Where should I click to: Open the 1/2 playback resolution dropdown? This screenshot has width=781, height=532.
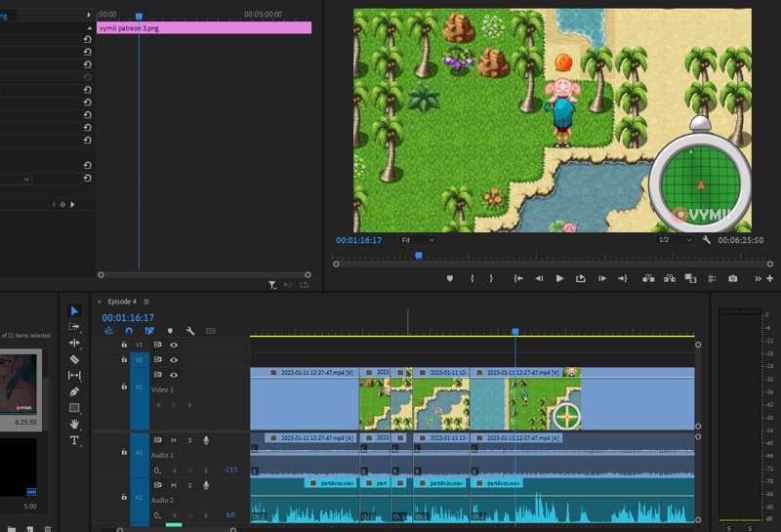676,240
